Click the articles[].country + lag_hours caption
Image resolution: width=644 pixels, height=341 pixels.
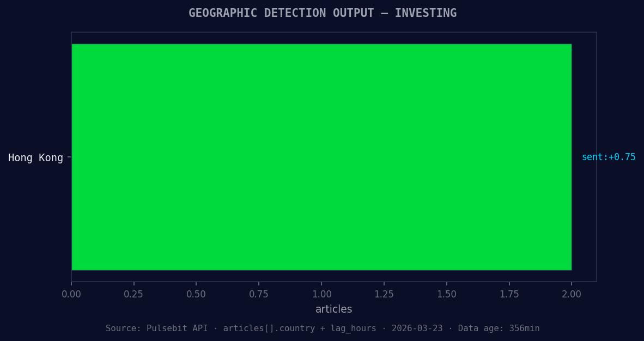[x=299, y=328]
